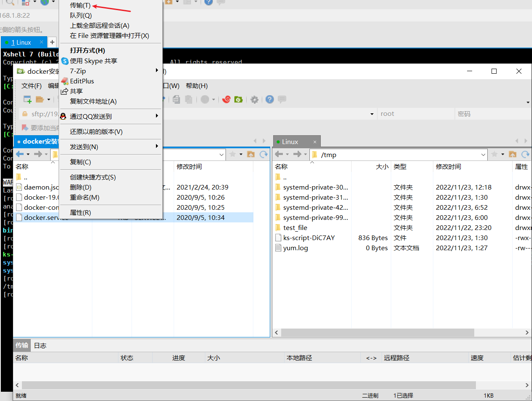Launch Xshell via the red swirl icon
532x401 pixels.
tap(226, 99)
